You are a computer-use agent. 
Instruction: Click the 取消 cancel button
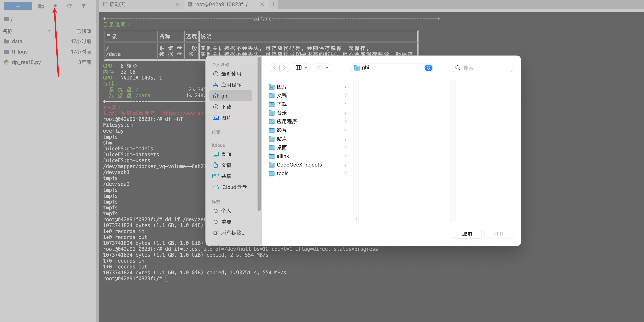pyautogui.click(x=467, y=234)
